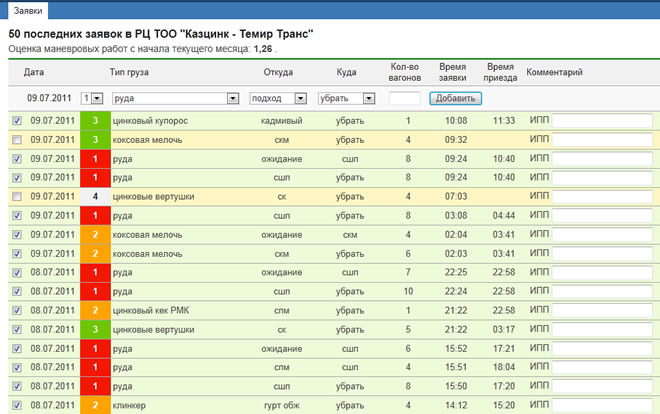This screenshot has width=660, height=414.
Task: Click the 11:33 arrival time
Action: click(x=504, y=121)
